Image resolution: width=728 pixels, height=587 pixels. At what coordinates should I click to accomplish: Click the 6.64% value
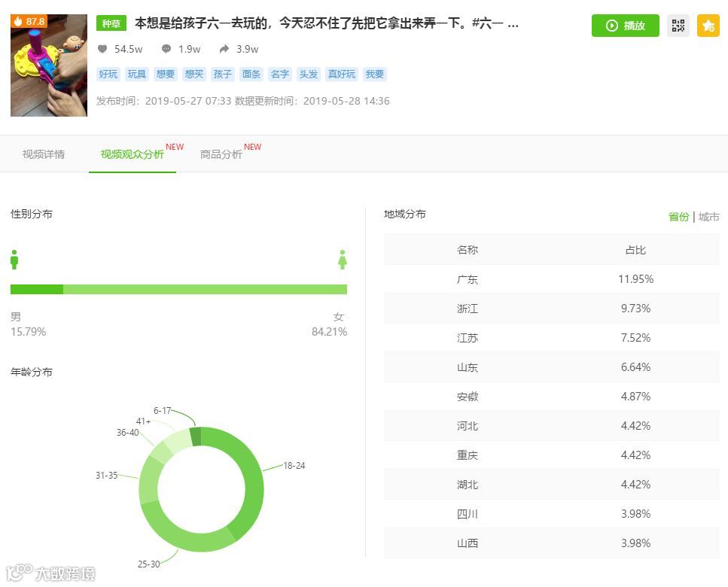click(635, 367)
